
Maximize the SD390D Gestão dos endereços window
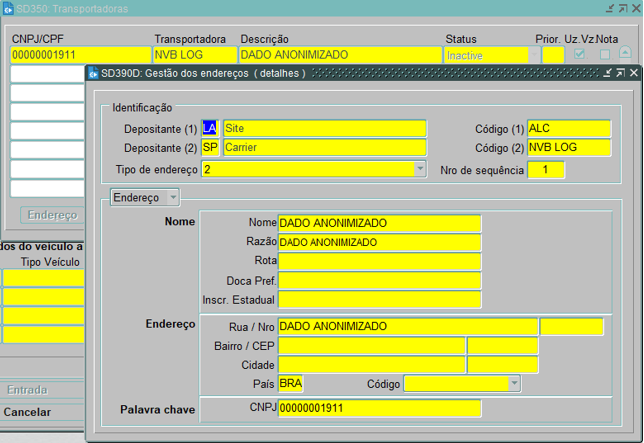(621, 73)
